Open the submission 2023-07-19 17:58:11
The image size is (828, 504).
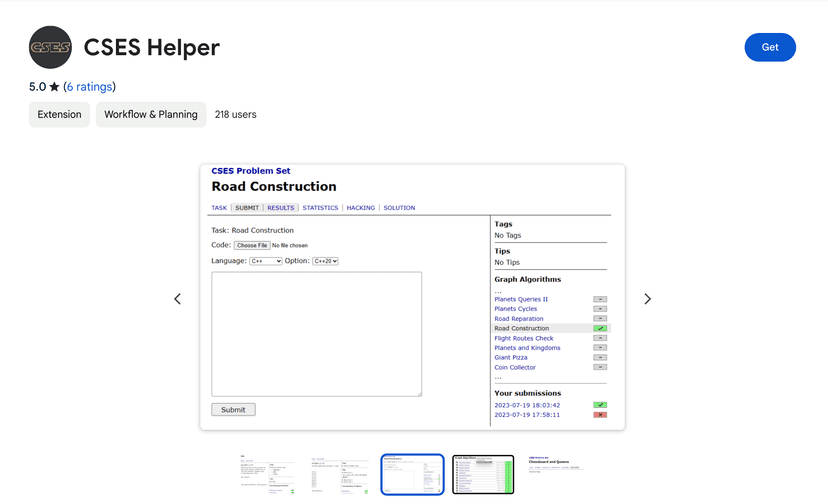tap(527, 415)
